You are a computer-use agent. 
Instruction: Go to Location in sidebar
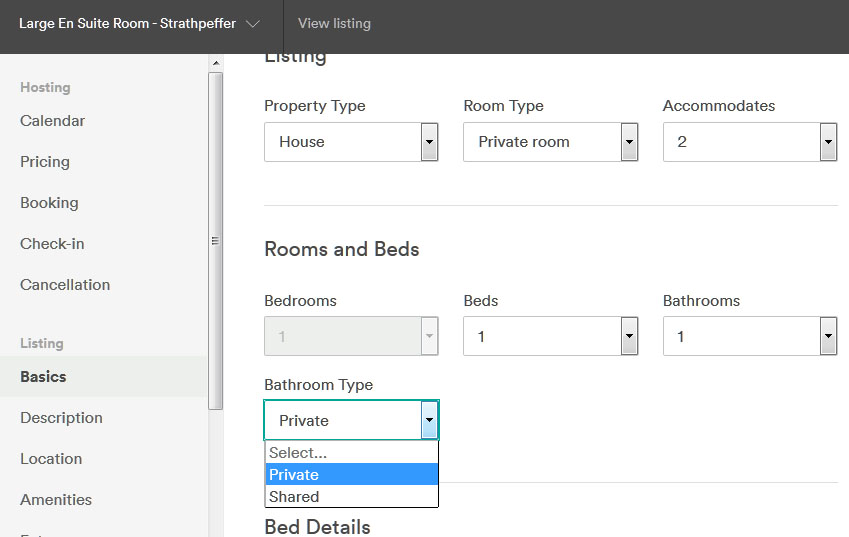[51, 459]
